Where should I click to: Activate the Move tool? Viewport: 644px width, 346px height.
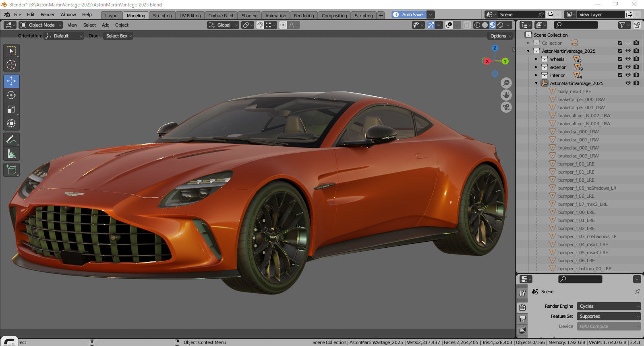coord(11,81)
